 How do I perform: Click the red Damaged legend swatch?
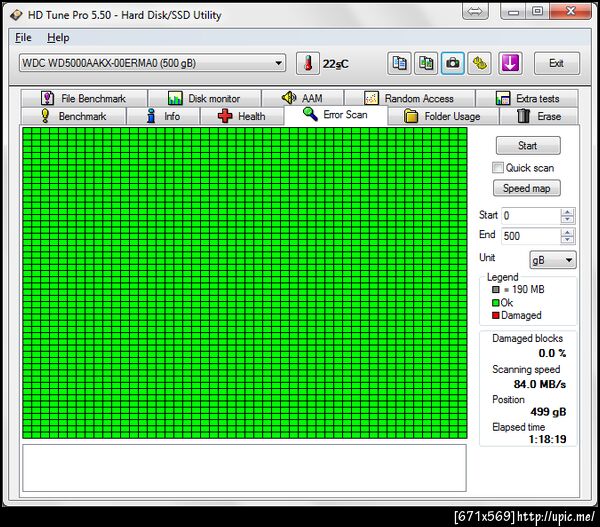496,315
